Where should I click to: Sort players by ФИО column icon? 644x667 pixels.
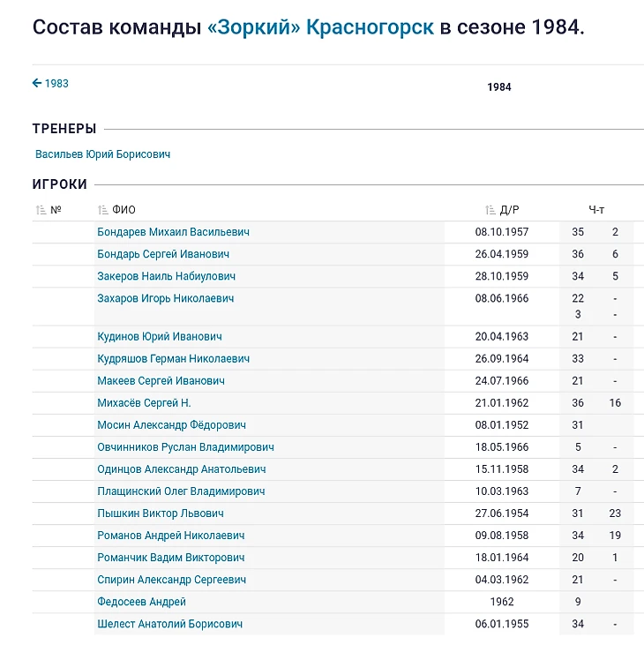(103, 210)
